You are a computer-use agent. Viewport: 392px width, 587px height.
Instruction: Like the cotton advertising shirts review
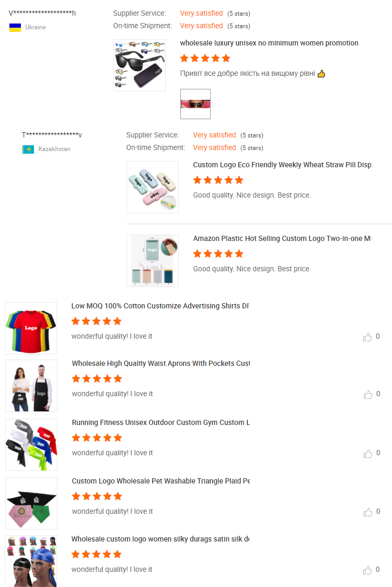pyautogui.click(x=367, y=337)
